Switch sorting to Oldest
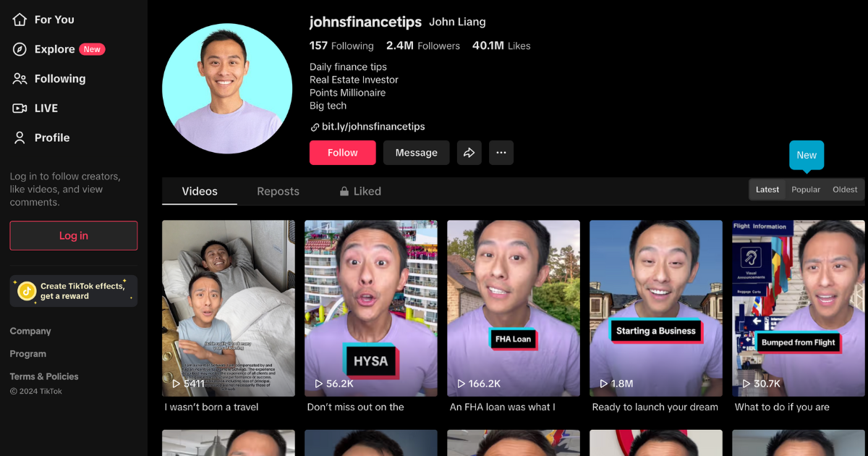Viewport: 868px width, 456px height. coord(844,189)
